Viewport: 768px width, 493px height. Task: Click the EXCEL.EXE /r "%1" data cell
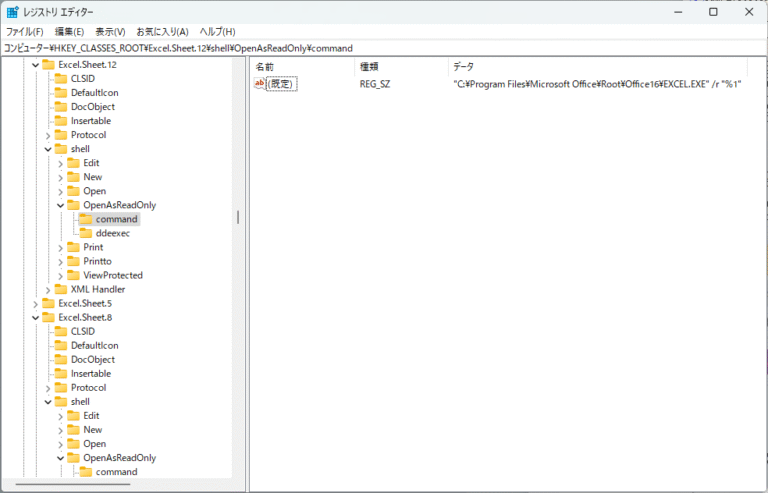(x=597, y=84)
